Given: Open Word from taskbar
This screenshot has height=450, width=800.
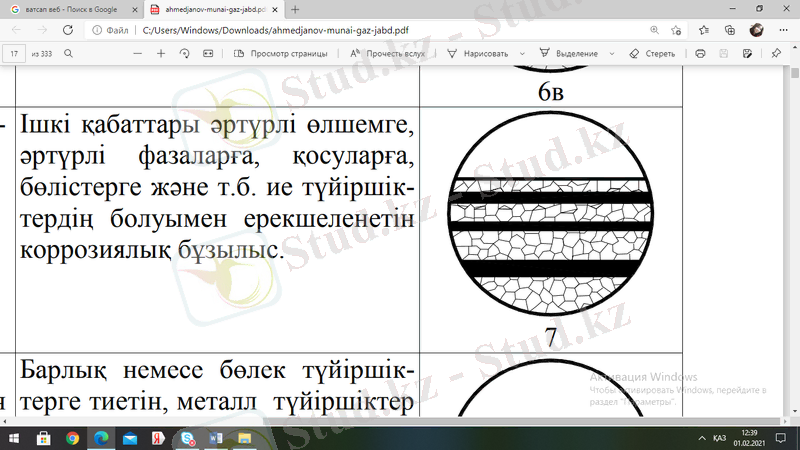Looking at the screenshot, I should (x=216, y=438).
